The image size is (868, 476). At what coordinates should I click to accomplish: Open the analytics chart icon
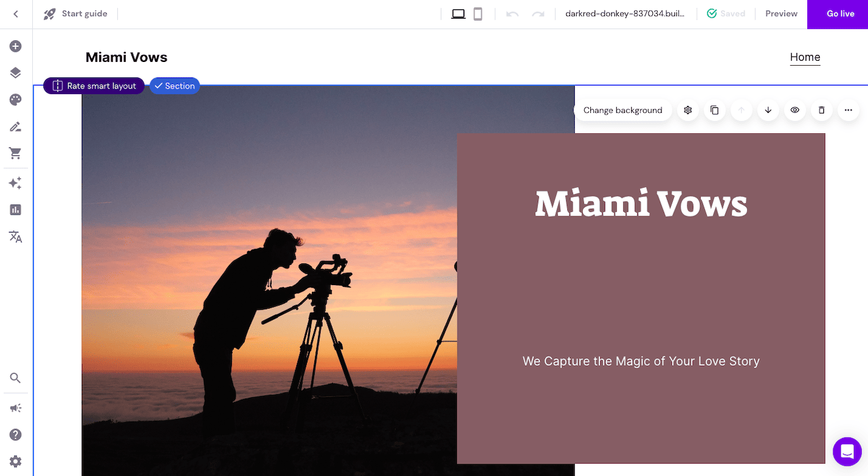pyautogui.click(x=15, y=210)
